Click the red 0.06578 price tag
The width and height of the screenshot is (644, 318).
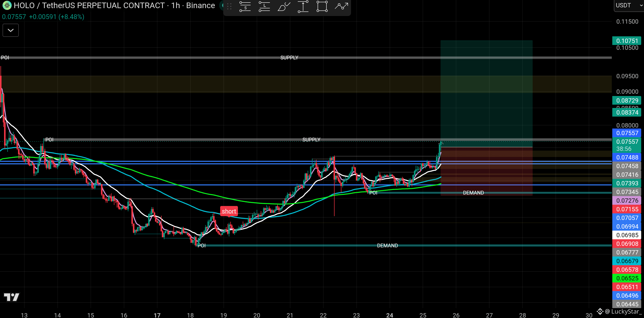(627, 270)
